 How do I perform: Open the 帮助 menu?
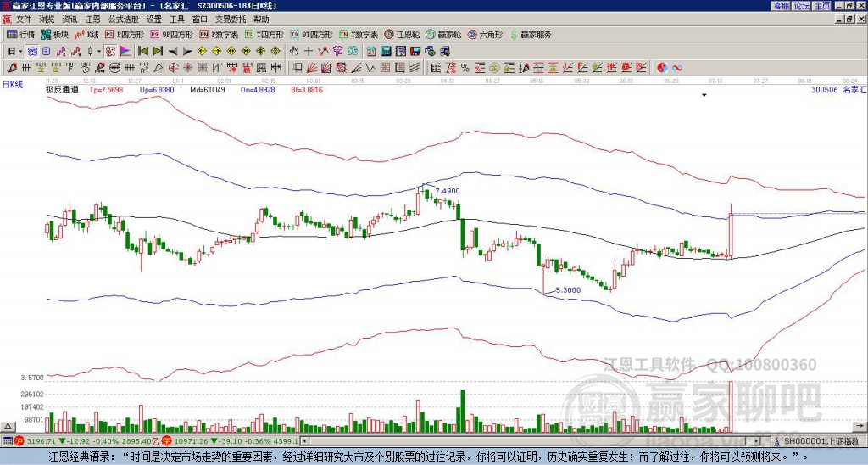(x=261, y=20)
